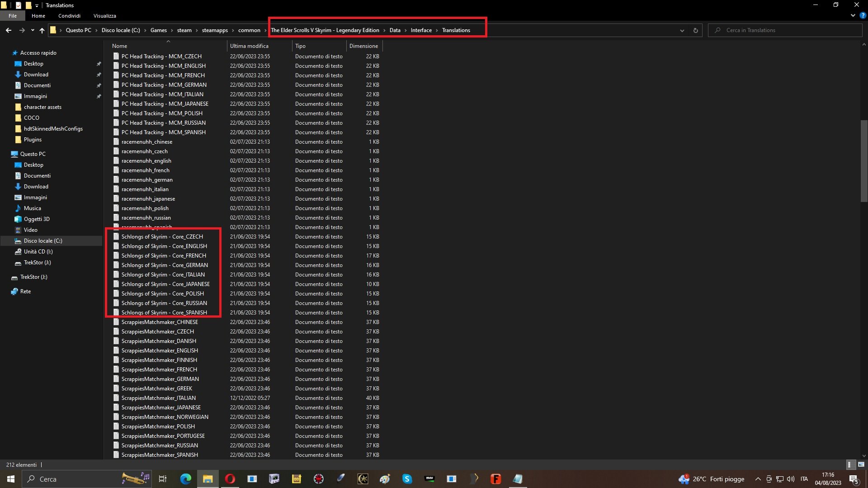The height and width of the screenshot is (488, 868).
Task: Click the Refresh folder icon
Action: coord(695,30)
